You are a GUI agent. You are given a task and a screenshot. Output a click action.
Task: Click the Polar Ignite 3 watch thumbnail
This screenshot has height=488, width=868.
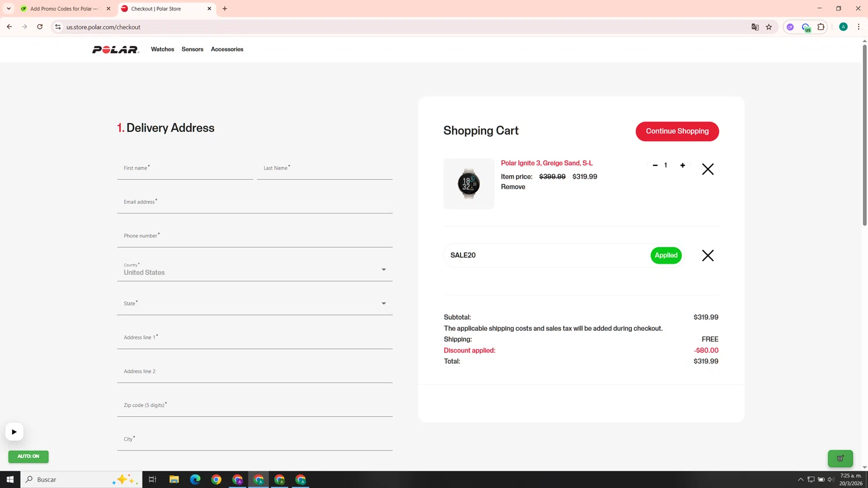click(469, 184)
